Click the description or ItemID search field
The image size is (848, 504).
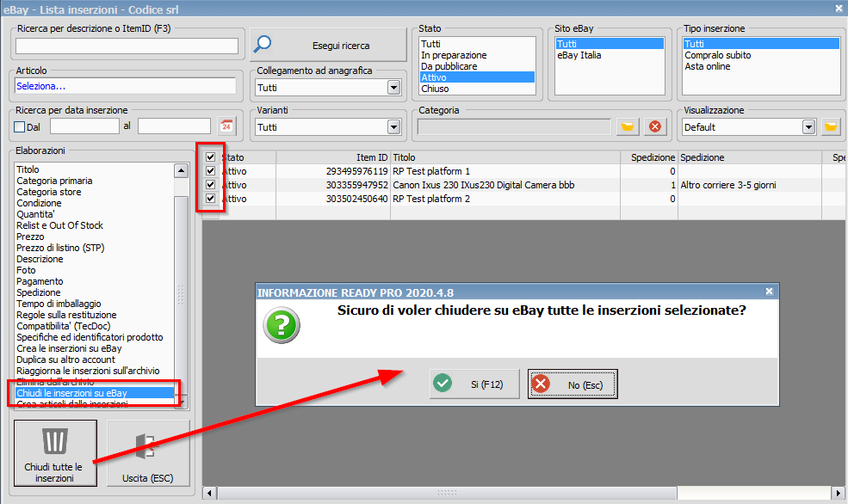tap(127, 46)
